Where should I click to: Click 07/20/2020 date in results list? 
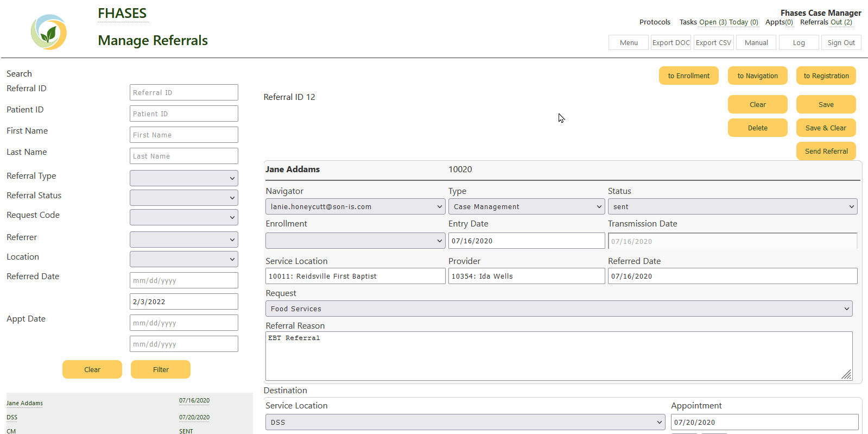pyautogui.click(x=194, y=417)
